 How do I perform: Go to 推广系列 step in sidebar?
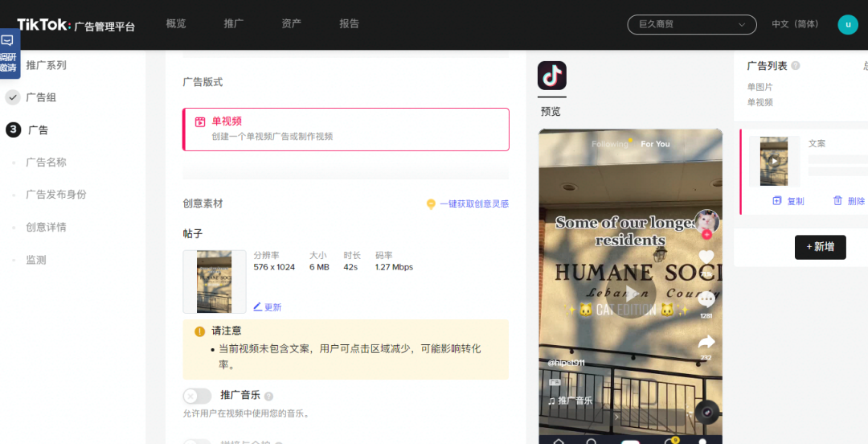point(46,65)
